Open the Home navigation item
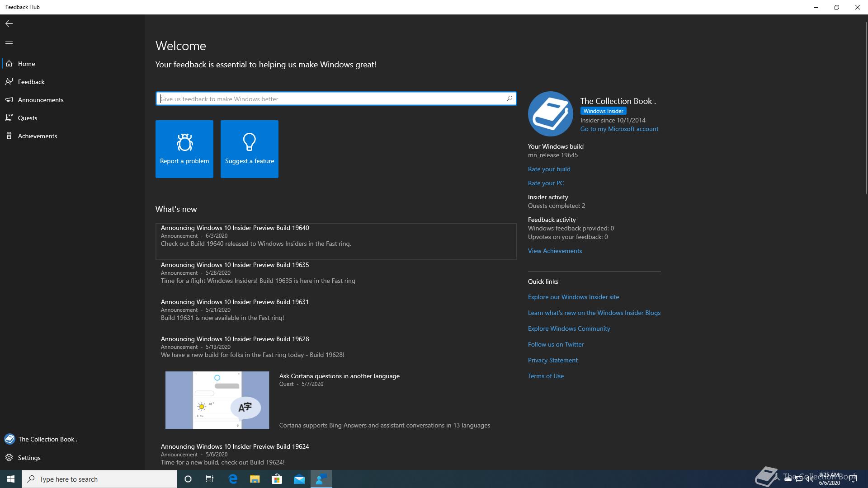 [72, 64]
